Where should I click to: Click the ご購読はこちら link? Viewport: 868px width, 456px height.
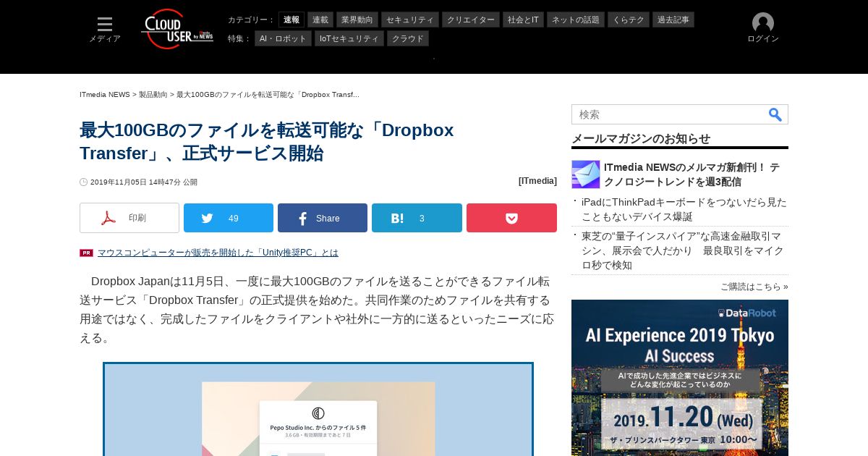(754, 287)
